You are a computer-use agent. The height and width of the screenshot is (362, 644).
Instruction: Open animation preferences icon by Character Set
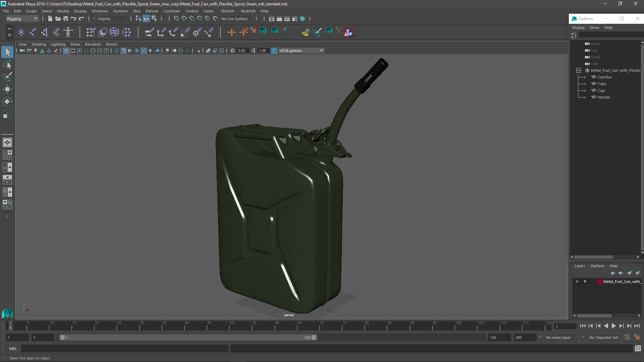pos(637,338)
